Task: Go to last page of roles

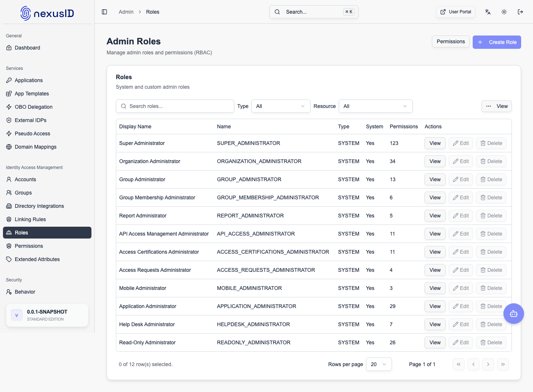Action: 503,364
